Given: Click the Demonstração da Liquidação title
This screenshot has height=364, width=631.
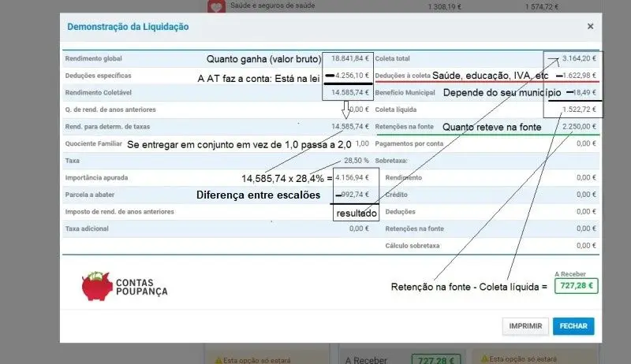Looking at the screenshot, I should click(x=128, y=27).
